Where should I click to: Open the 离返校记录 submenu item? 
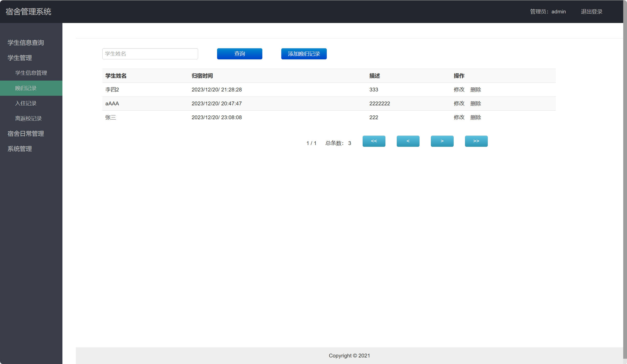(28, 118)
